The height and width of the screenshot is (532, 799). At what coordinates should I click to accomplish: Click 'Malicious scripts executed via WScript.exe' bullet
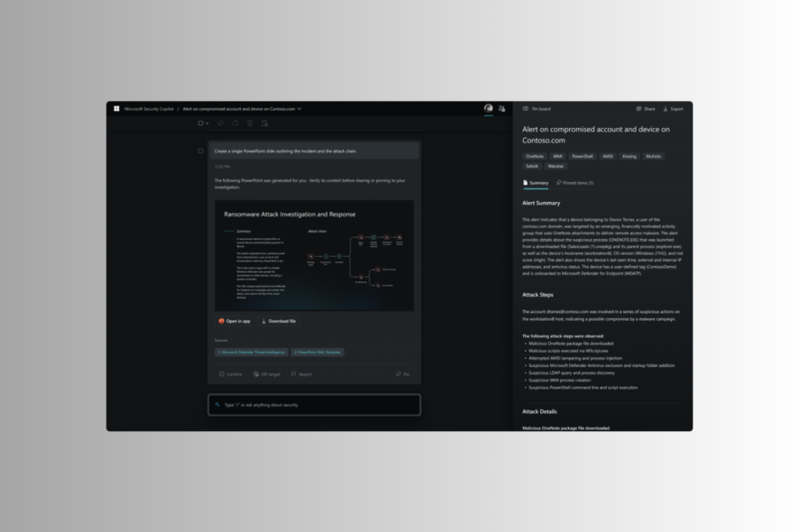pyautogui.click(x=568, y=351)
